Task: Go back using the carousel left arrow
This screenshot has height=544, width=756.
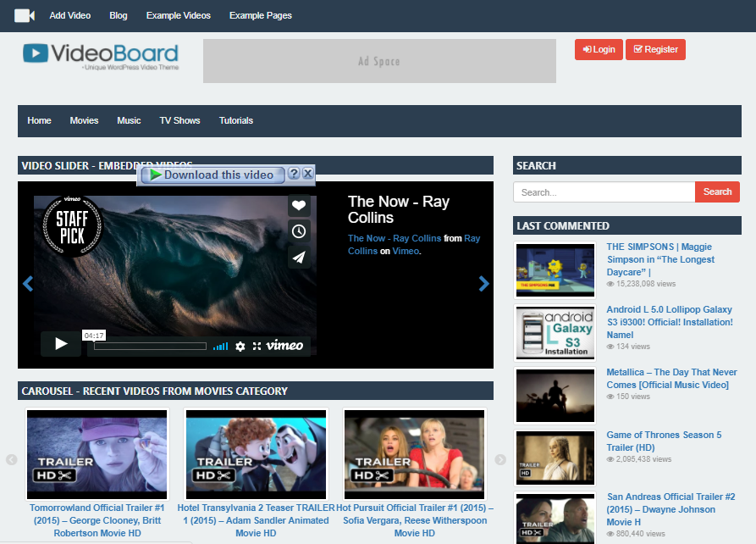Action: click(x=11, y=460)
